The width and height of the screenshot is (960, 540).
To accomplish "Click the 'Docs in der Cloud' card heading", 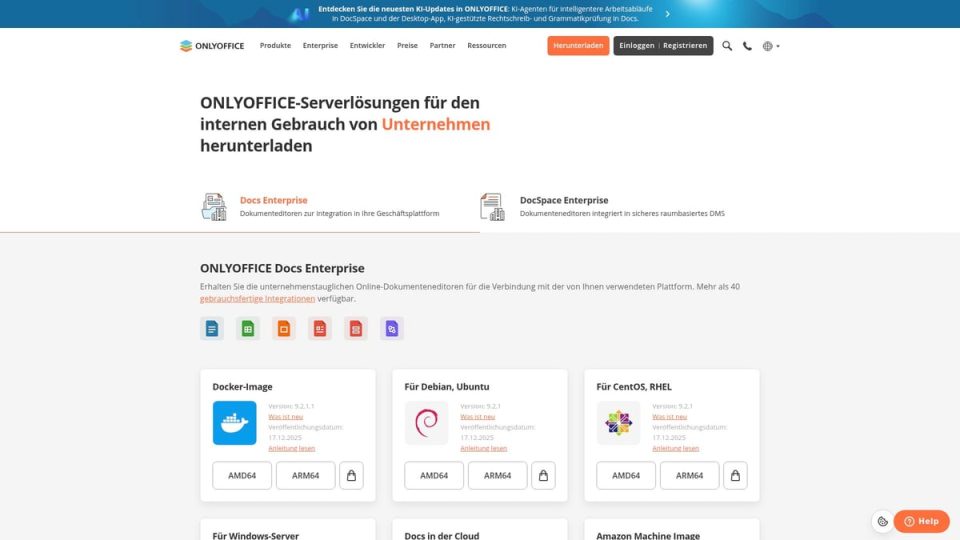I will [441, 536].
